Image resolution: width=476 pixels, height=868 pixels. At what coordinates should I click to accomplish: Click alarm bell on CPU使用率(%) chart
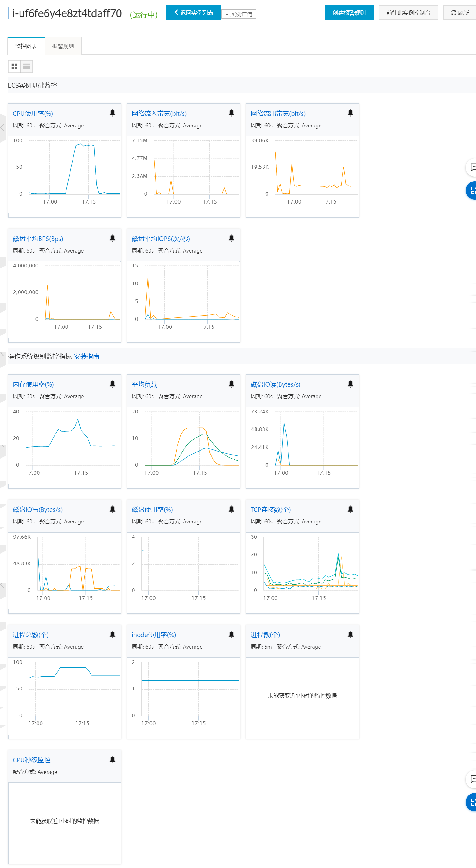pyautogui.click(x=112, y=113)
